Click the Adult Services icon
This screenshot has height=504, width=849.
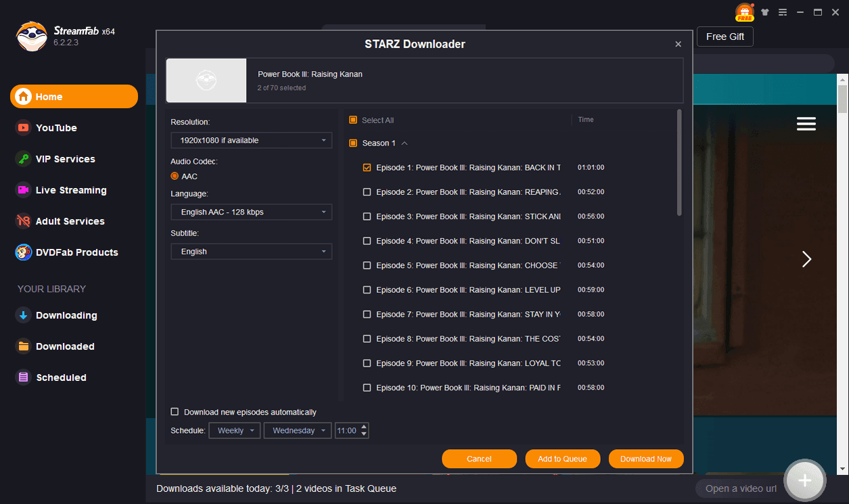click(x=24, y=221)
